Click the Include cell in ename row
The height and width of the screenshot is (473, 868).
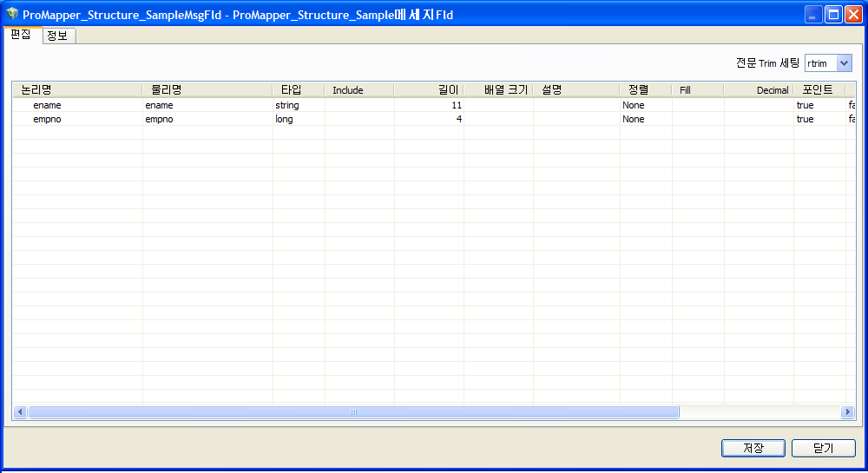[x=360, y=105]
